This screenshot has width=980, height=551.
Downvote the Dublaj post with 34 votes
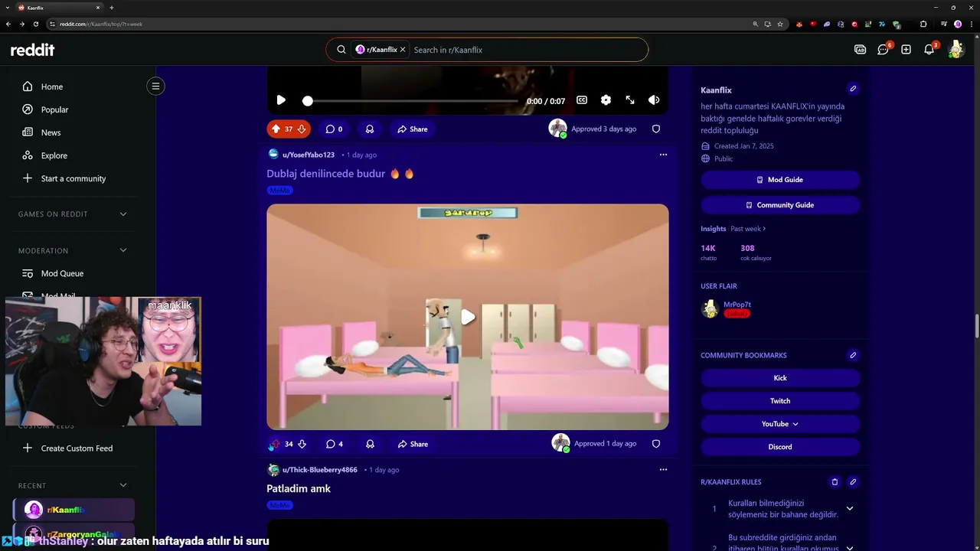[x=302, y=444]
